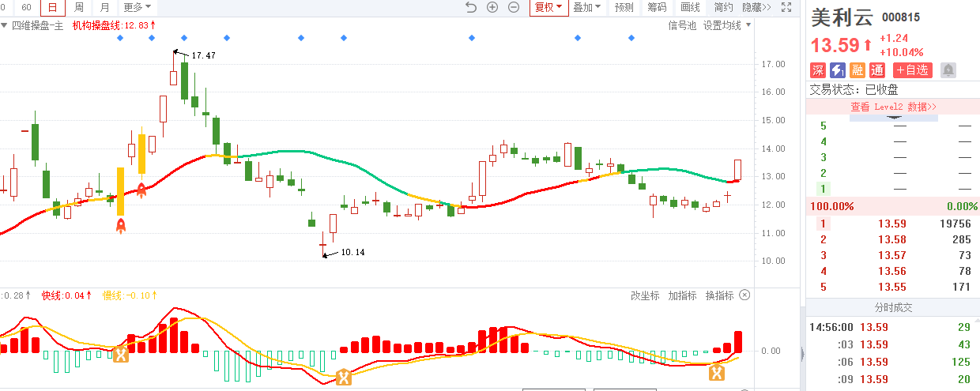Viewport: 980px width, 391px height.
Task: Click the 10.14 low price label
Action: click(353, 253)
